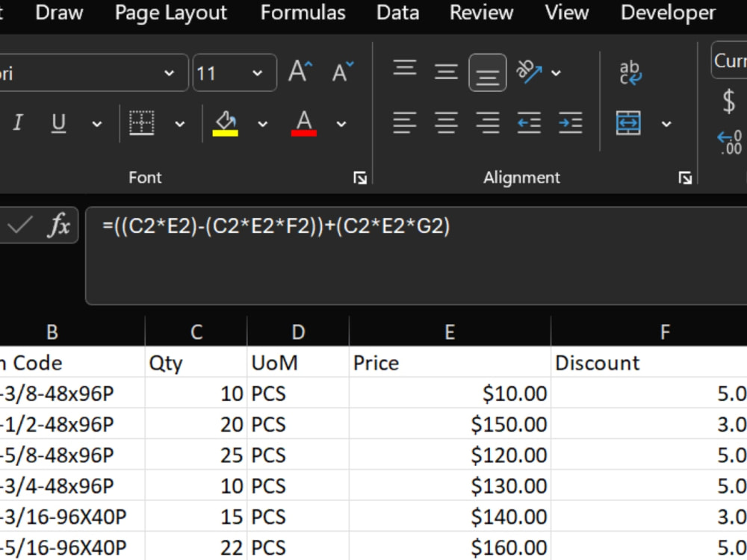Align text to the right
Viewport: 747px width, 560px height.
pos(488,123)
